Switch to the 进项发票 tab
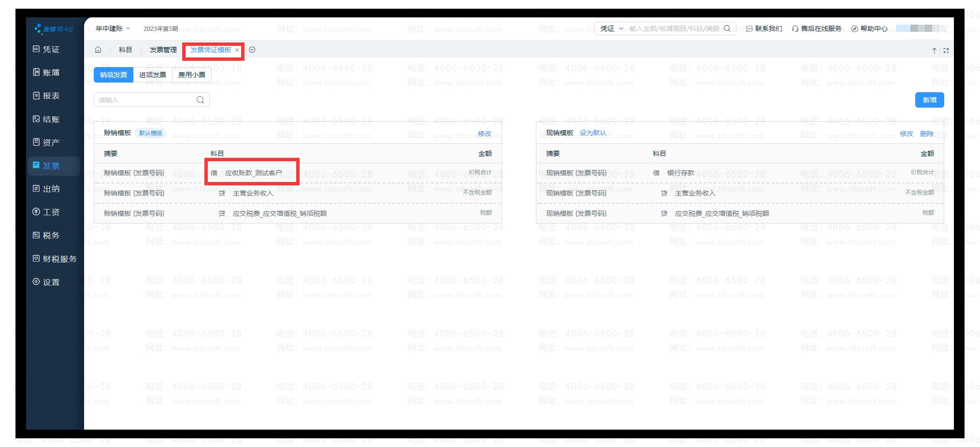Image resolution: width=980 pixels, height=447 pixels. (153, 75)
